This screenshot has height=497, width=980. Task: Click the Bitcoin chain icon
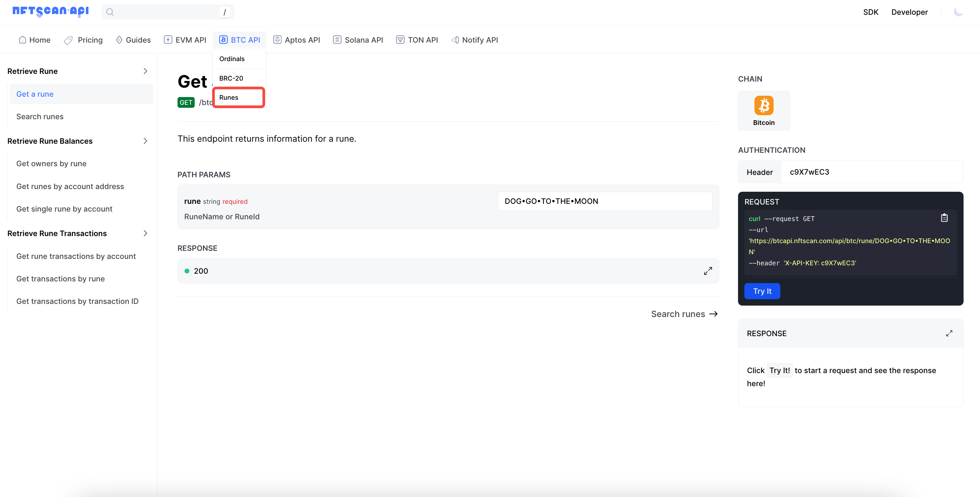pos(764,105)
